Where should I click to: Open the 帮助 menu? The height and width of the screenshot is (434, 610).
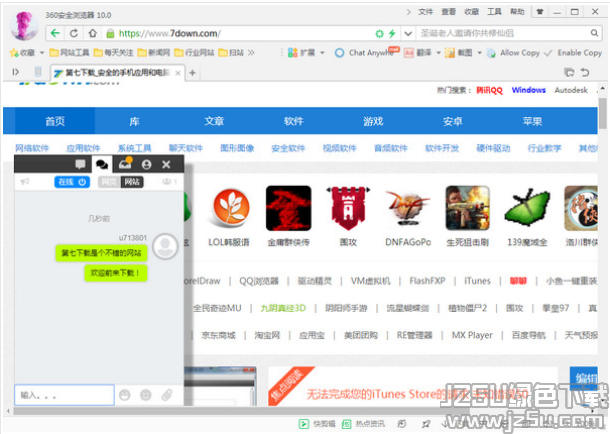tap(517, 12)
